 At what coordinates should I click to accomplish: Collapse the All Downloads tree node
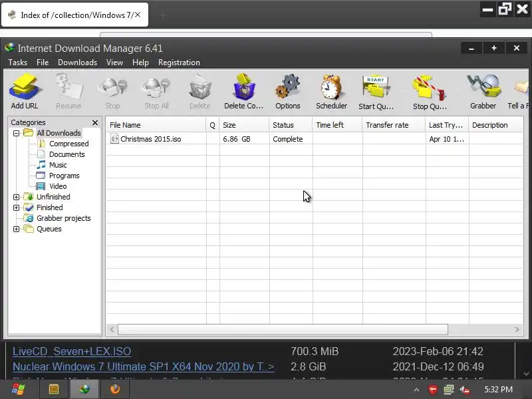(16, 133)
